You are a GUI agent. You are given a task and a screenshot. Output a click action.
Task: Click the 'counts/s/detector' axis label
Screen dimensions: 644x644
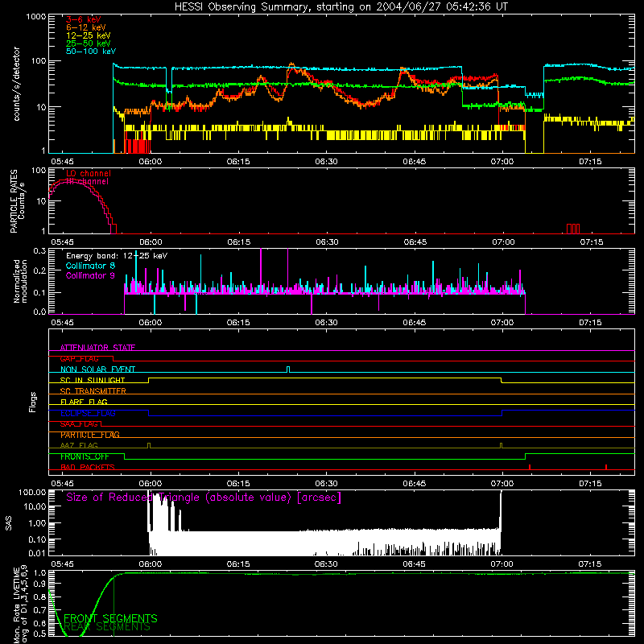[x=16, y=84]
